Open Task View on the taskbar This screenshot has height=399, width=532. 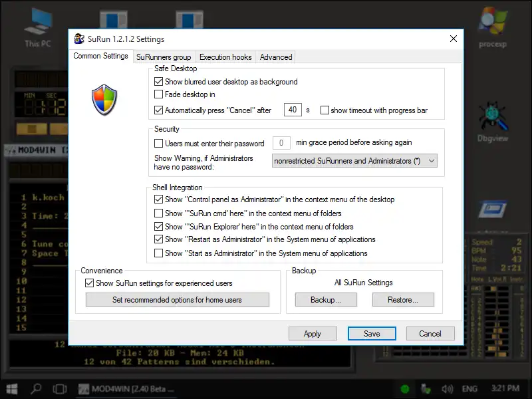(x=60, y=389)
